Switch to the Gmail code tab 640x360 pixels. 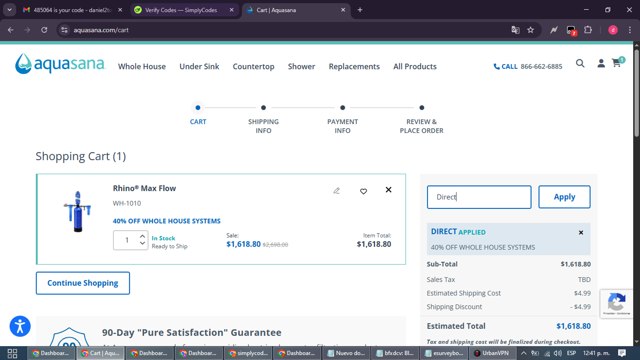(x=72, y=10)
